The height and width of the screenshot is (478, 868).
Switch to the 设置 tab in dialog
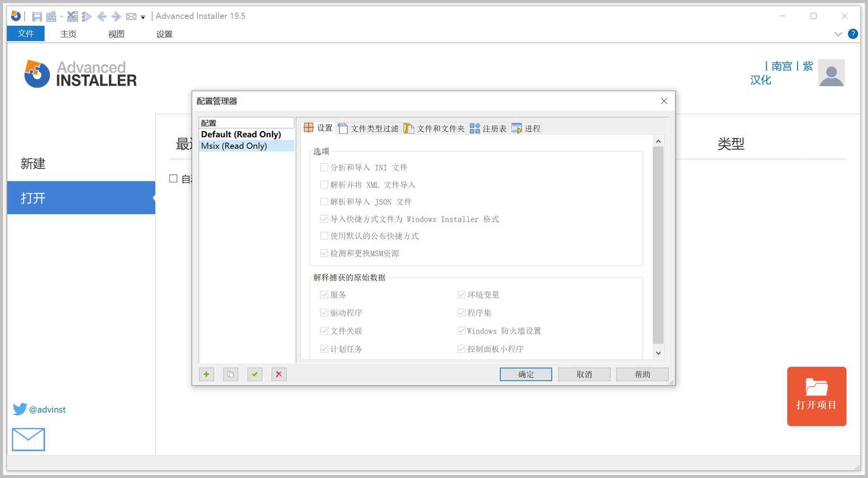pyautogui.click(x=318, y=128)
